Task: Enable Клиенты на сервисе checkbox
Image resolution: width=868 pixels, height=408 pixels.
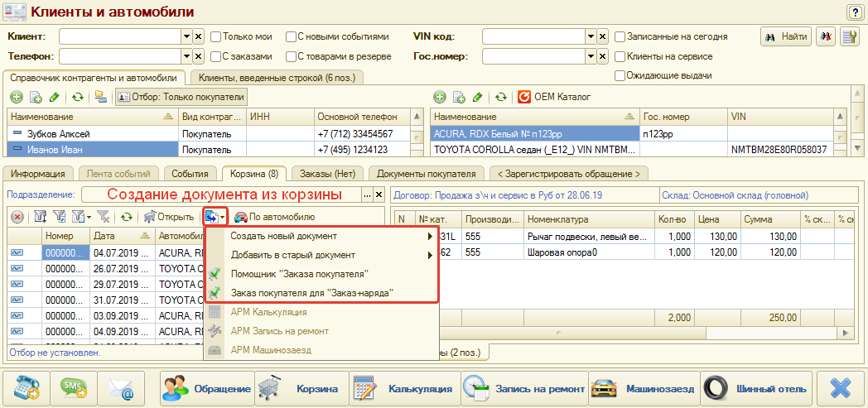Action: pyautogui.click(x=620, y=56)
